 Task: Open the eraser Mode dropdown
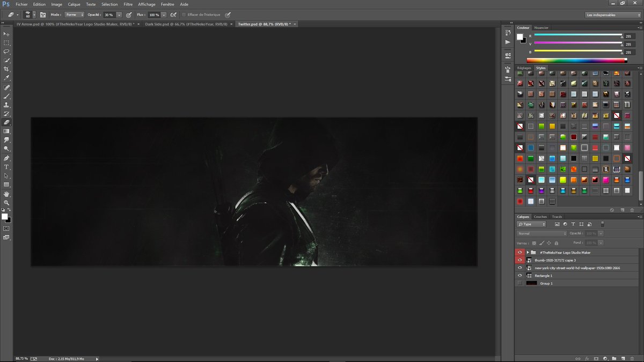[x=75, y=14]
